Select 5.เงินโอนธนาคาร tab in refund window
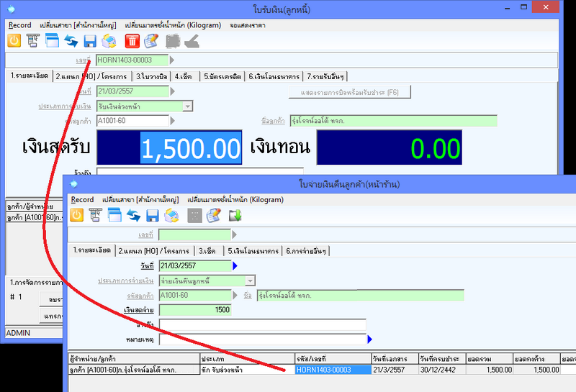576x392 pixels. coord(254,251)
